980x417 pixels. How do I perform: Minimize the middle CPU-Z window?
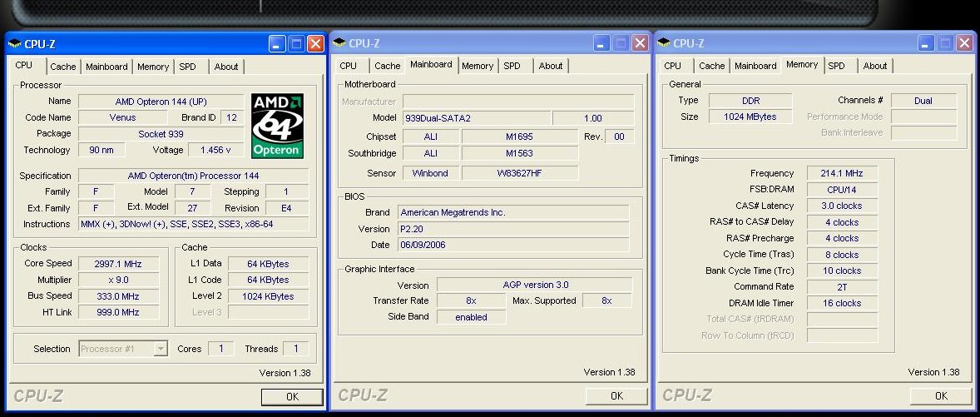pos(601,42)
